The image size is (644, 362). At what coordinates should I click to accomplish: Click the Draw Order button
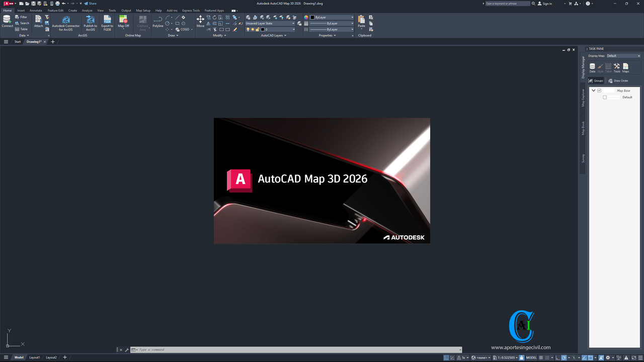(x=618, y=80)
